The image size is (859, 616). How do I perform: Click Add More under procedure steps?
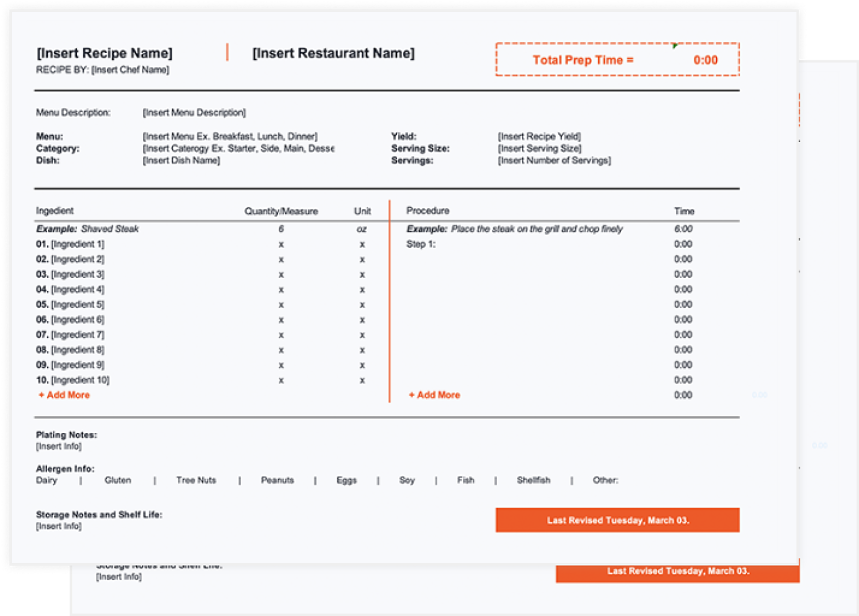click(434, 395)
